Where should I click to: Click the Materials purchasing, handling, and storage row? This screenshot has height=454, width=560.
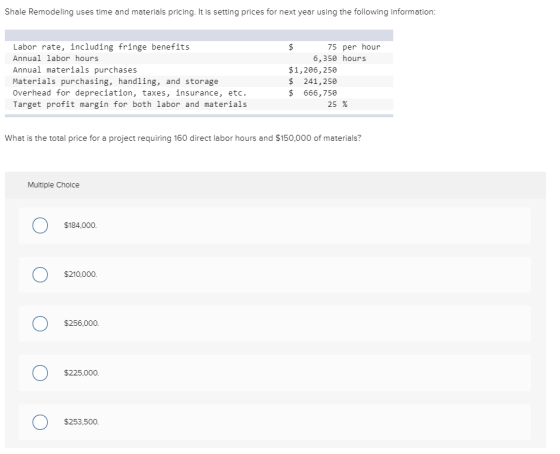199,81
